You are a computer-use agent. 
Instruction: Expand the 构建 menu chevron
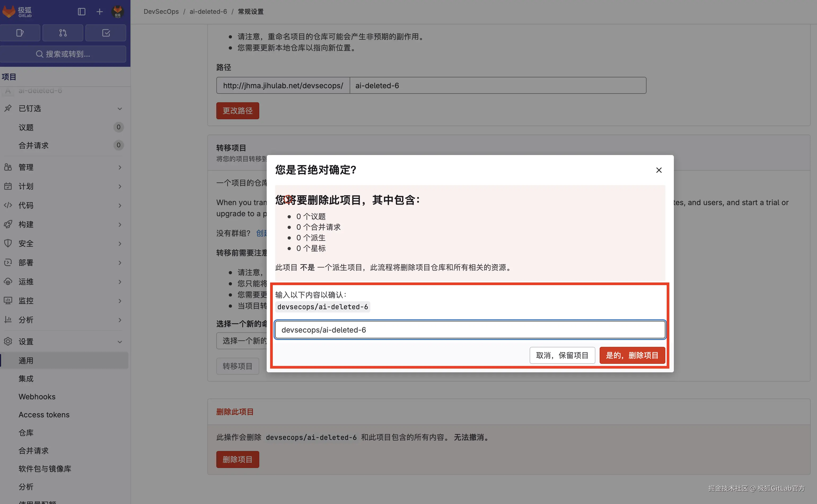tap(120, 224)
